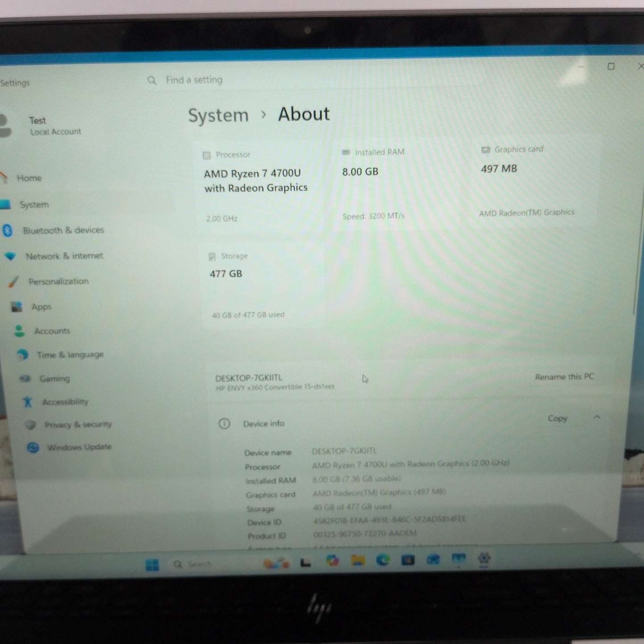The image size is (644, 644).
Task: Open Bluetooth & devices settings
Action: pyautogui.click(x=63, y=230)
